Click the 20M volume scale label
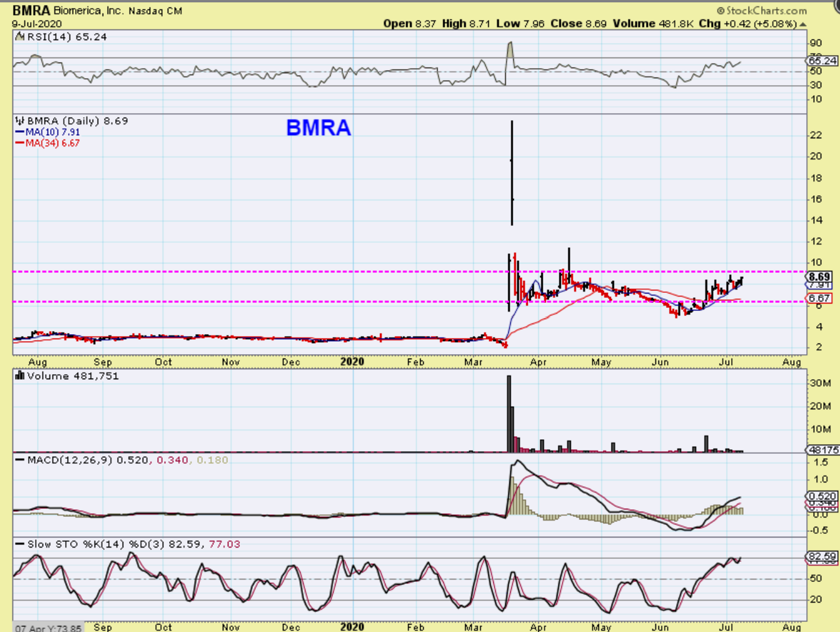 tap(820, 406)
